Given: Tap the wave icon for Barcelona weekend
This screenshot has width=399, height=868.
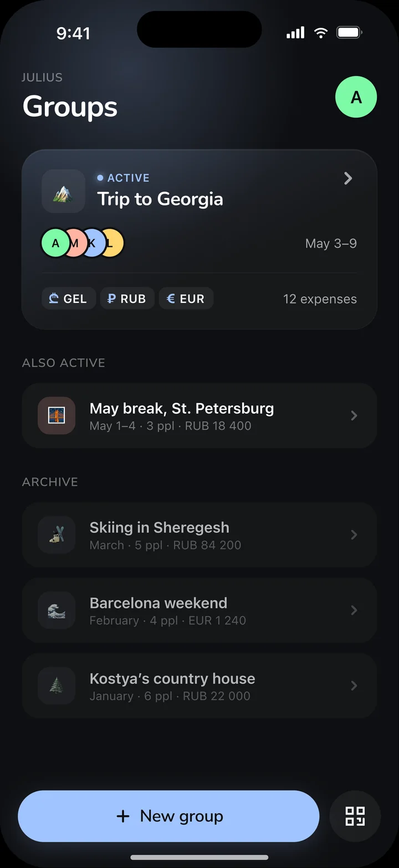Looking at the screenshot, I should [x=57, y=610].
